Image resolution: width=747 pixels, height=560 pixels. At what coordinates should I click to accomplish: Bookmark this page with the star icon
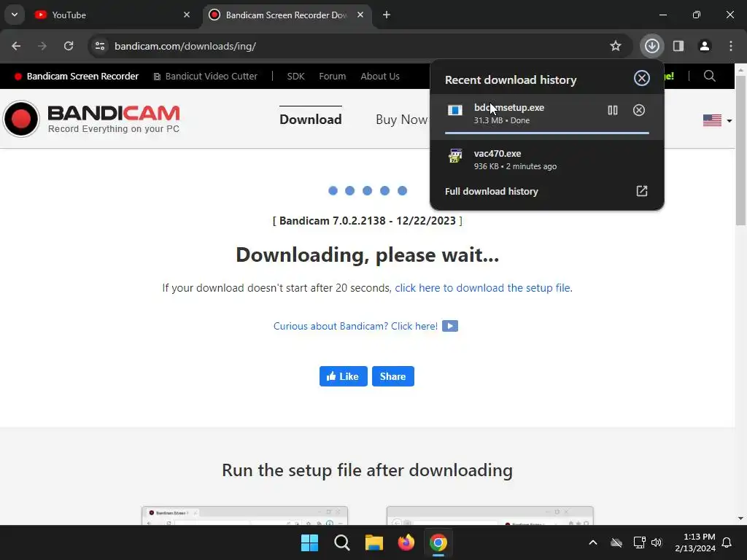click(x=616, y=46)
